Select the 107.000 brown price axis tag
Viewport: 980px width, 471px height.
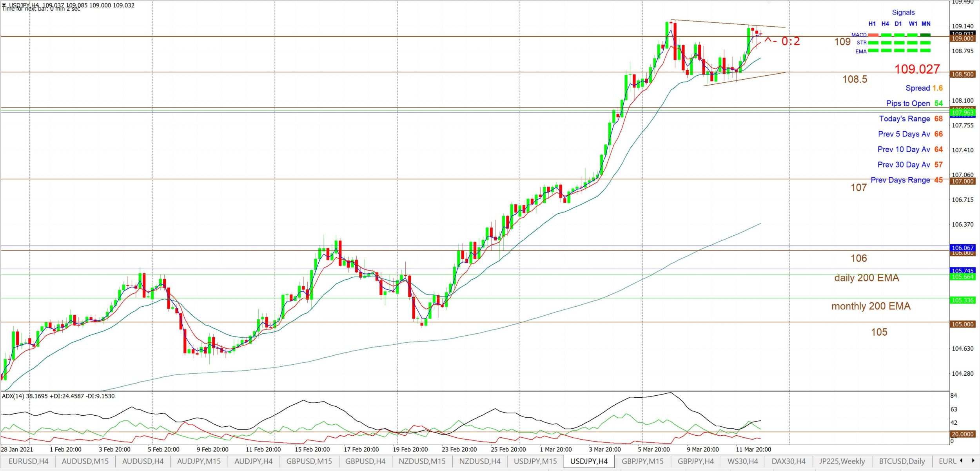963,182
